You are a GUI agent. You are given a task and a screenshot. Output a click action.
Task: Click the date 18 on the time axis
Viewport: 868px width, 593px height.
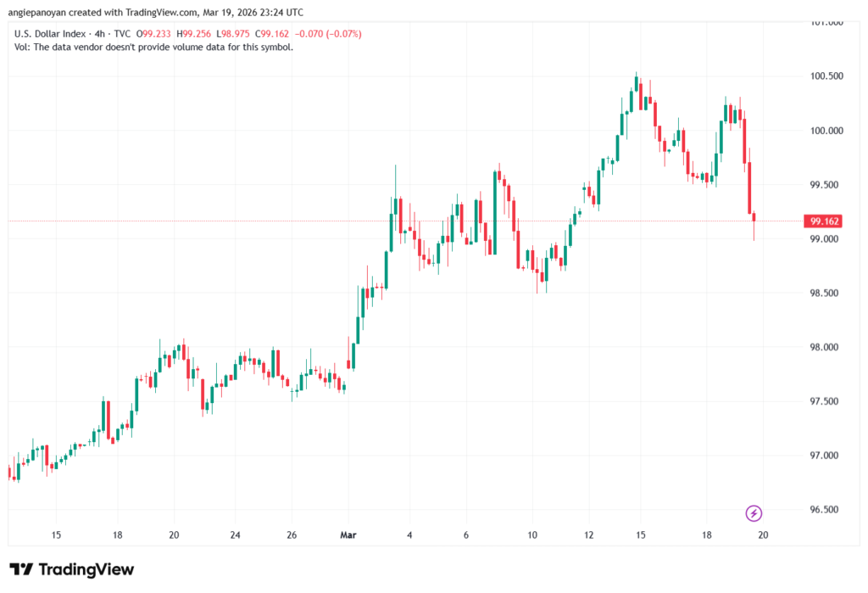(705, 535)
